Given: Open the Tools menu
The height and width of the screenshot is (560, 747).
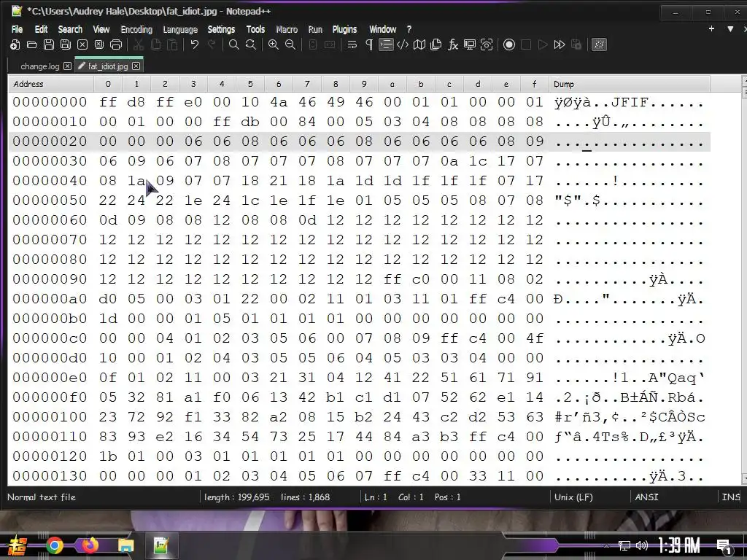Looking at the screenshot, I should (x=255, y=29).
